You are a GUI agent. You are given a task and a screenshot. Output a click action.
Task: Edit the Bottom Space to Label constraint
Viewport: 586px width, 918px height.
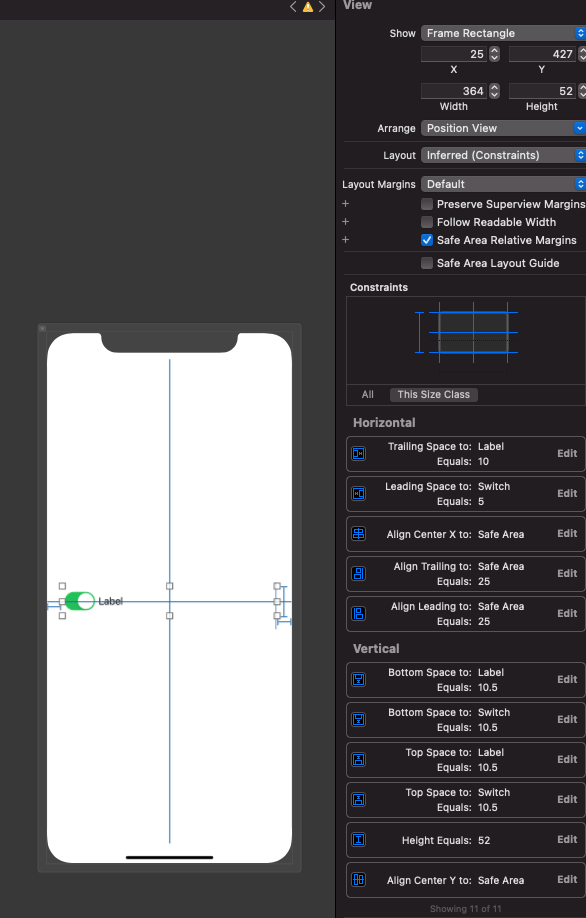[x=567, y=680]
